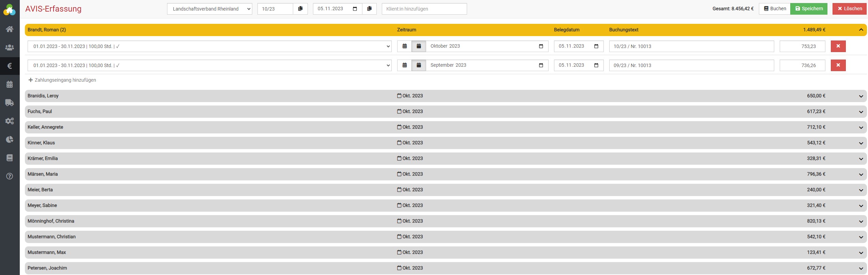Open the pie chart reports icon
The height and width of the screenshot is (275, 868).
point(10,140)
